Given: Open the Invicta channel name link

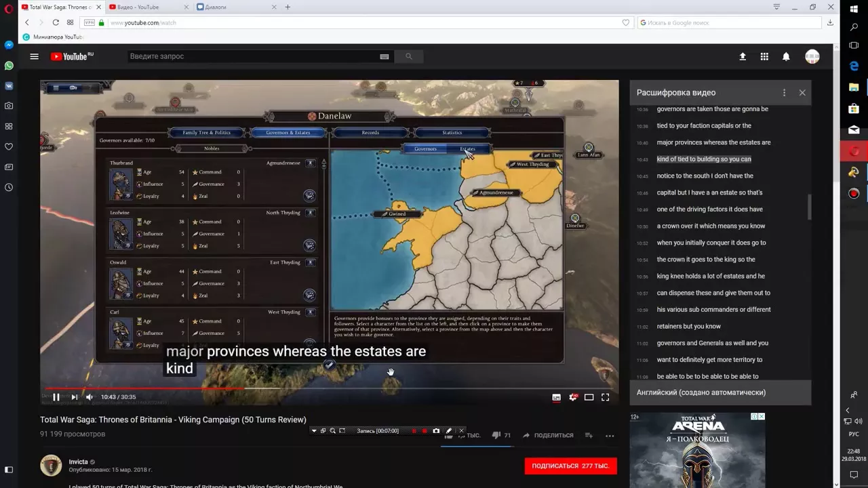Looking at the screenshot, I should click(78, 462).
